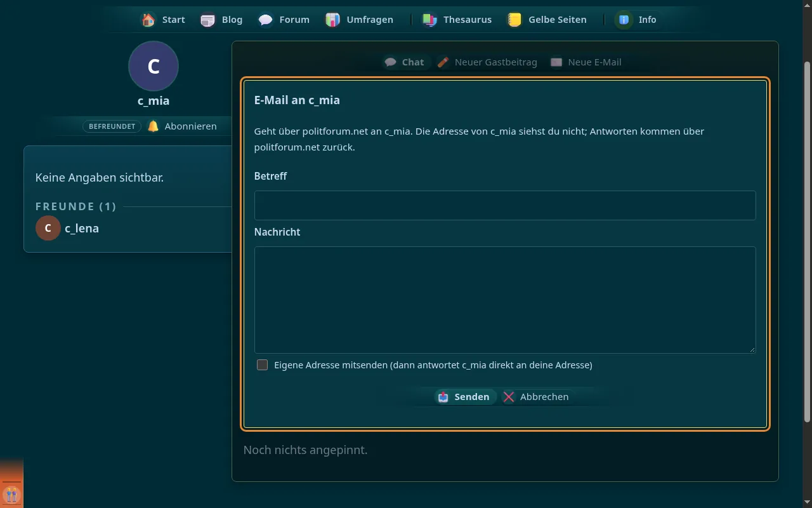The height and width of the screenshot is (508, 812).
Task: Focus the Betreff subject field
Action: click(x=505, y=205)
